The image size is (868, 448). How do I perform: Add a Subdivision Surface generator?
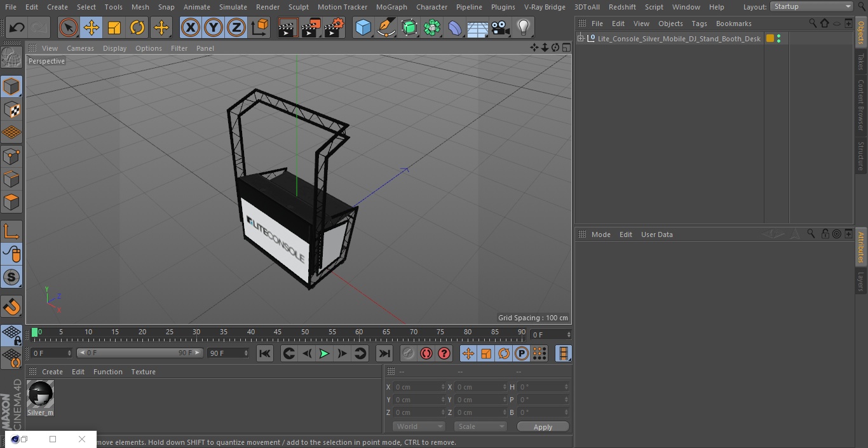pyautogui.click(x=409, y=27)
